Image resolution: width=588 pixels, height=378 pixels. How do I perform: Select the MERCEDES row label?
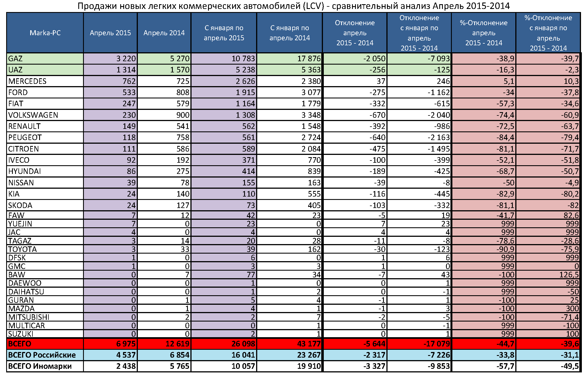click(x=27, y=81)
